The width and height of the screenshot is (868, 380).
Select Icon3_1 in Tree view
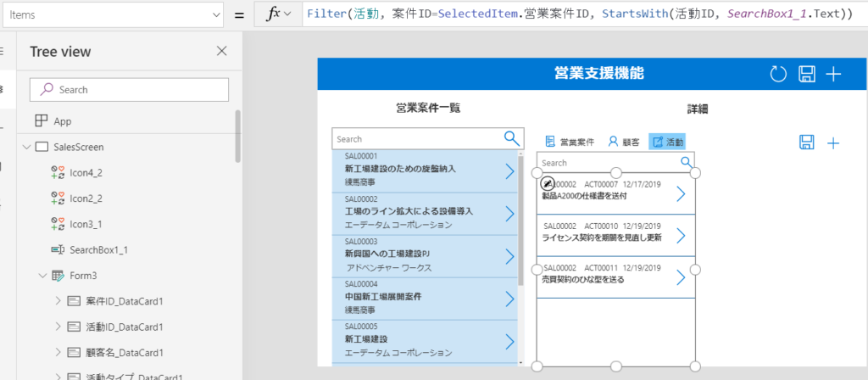tap(86, 224)
